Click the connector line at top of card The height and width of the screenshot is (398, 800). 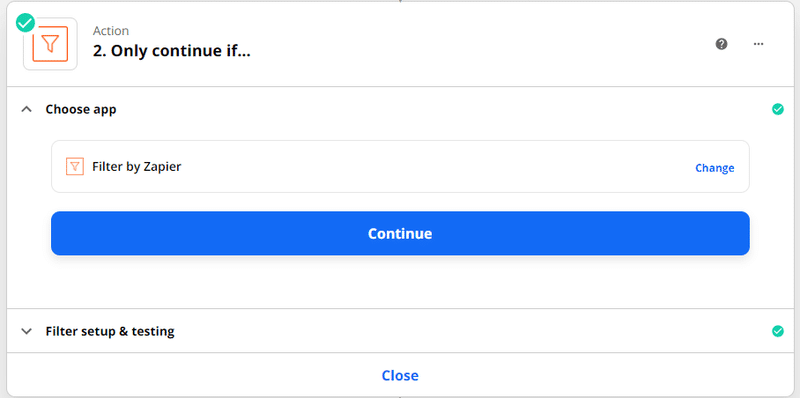coord(400,1)
